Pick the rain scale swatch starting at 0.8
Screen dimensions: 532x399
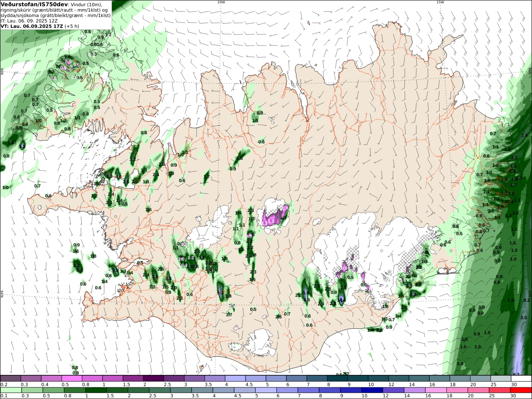(75, 390)
